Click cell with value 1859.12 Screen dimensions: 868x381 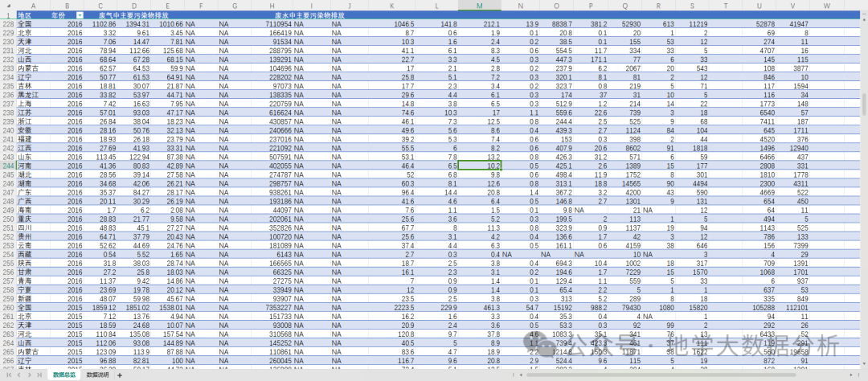point(100,307)
